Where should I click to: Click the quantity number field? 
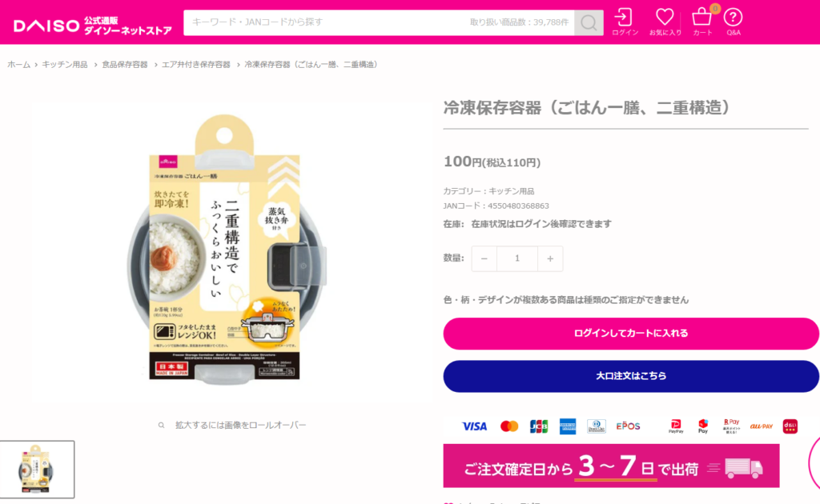[517, 258]
